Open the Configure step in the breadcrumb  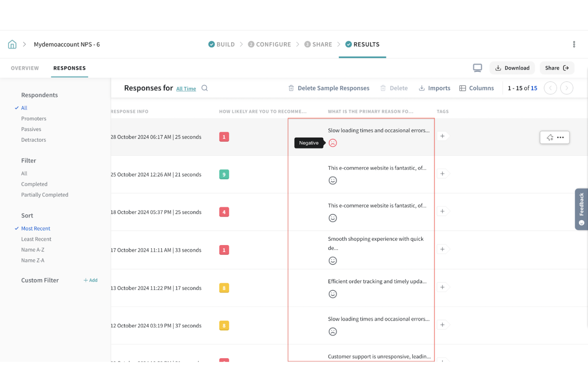pyautogui.click(x=273, y=44)
